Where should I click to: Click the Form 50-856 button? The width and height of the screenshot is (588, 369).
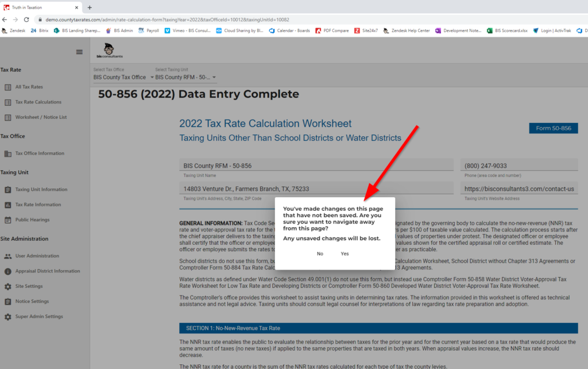tap(553, 128)
